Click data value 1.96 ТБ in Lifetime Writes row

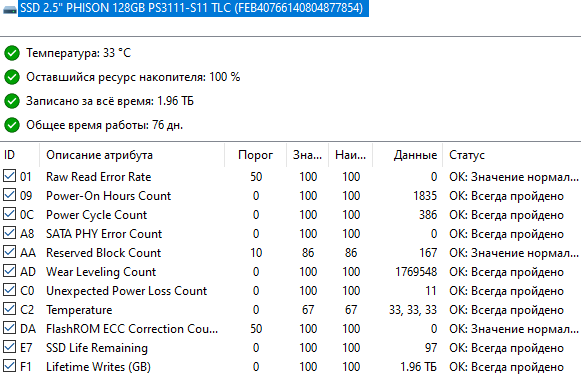pos(418,367)
